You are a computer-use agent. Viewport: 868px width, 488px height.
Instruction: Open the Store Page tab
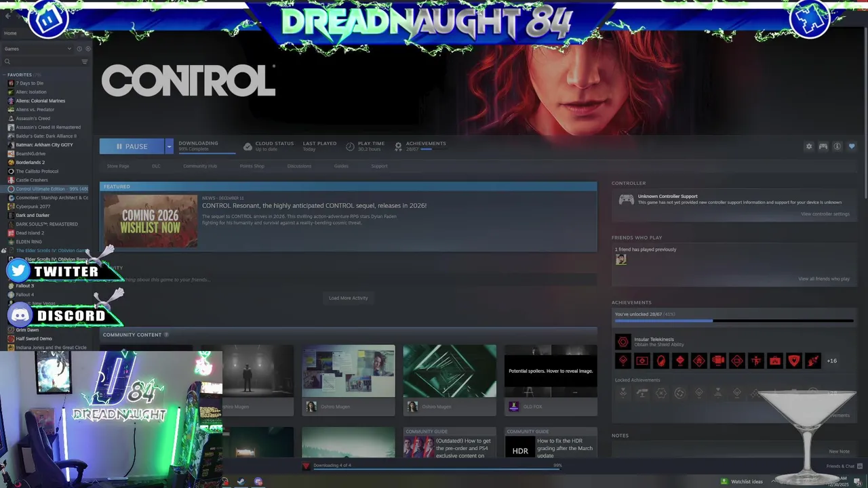118,166
